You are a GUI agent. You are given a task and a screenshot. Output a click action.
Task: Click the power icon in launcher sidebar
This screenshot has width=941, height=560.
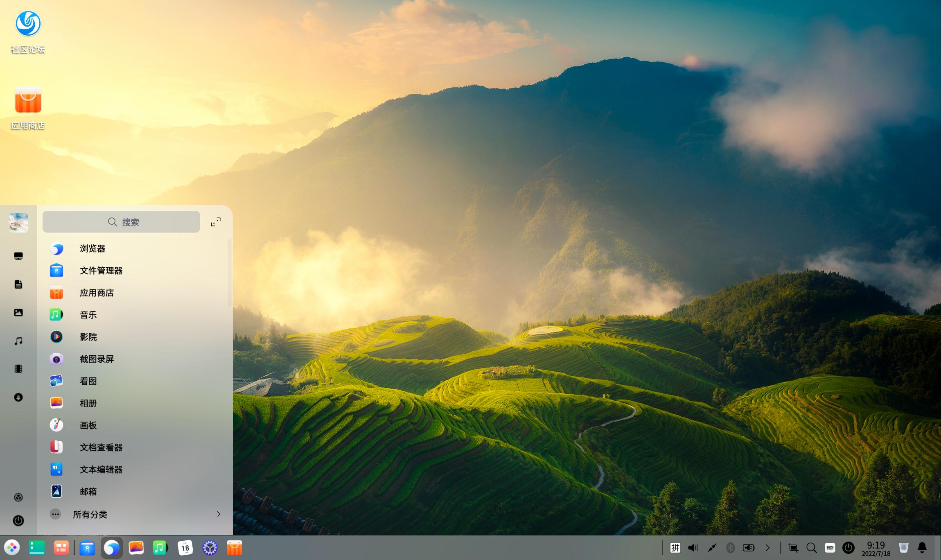[18, 521]
